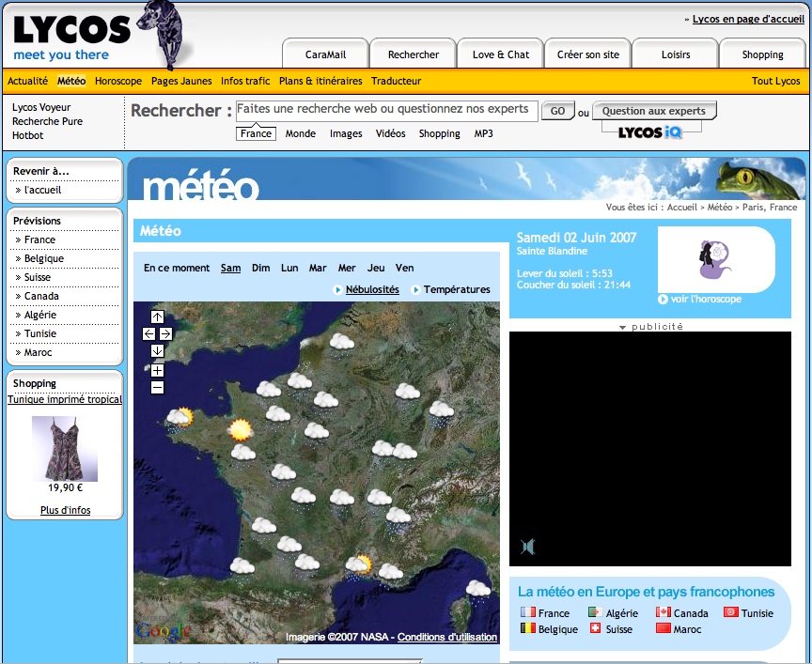Click the arrow icon beside voir l'horoscope

(x=663, y=300)
